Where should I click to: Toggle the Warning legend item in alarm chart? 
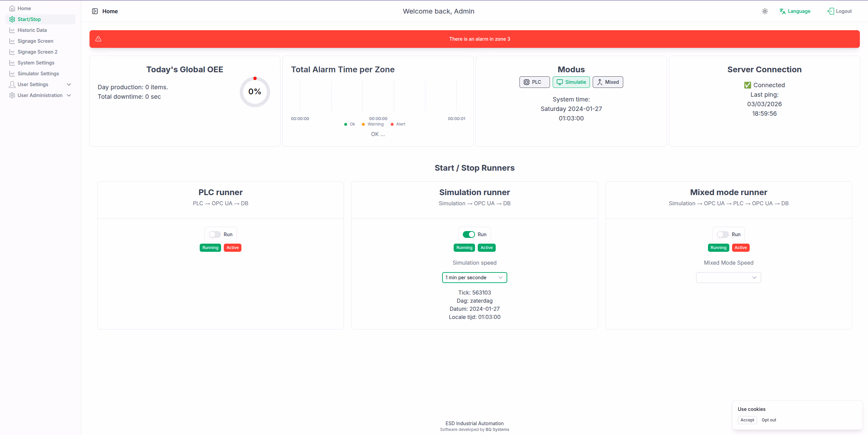click(373, 124)
